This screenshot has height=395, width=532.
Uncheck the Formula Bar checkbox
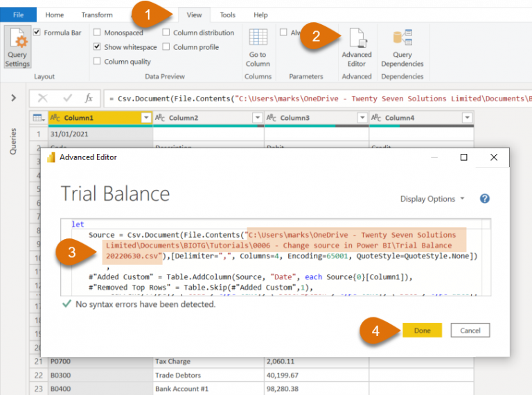(37, 33)
